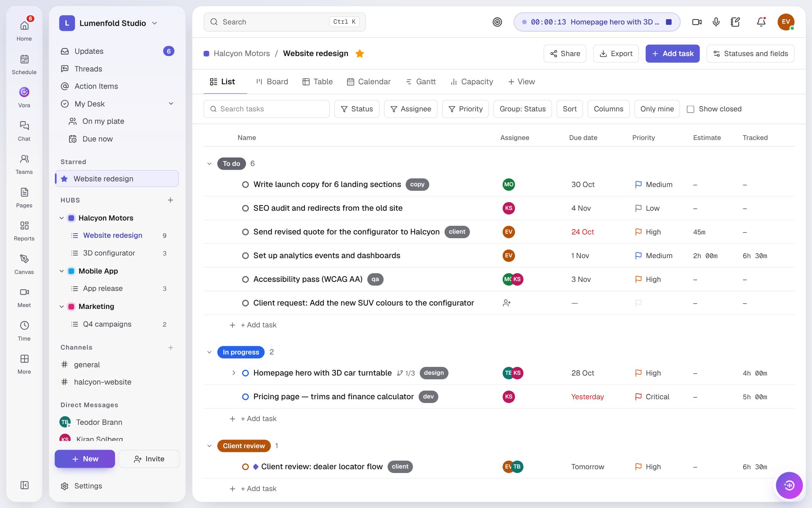Stop the running timer with the square button
Viewport: 812px width, 508px height.
[x=669, y=22]
